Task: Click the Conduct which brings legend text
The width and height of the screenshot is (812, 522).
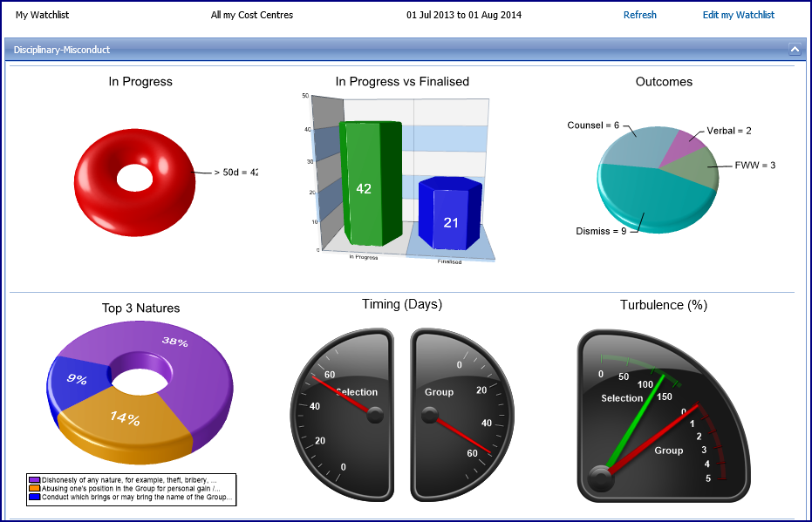Action: [x=137, y=497]
